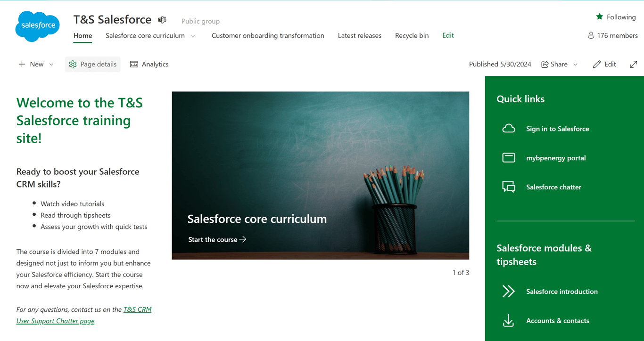Click the 1 of 3 slide counter
This screenshot has height=341, width=644.
click(x=461, y=272)
